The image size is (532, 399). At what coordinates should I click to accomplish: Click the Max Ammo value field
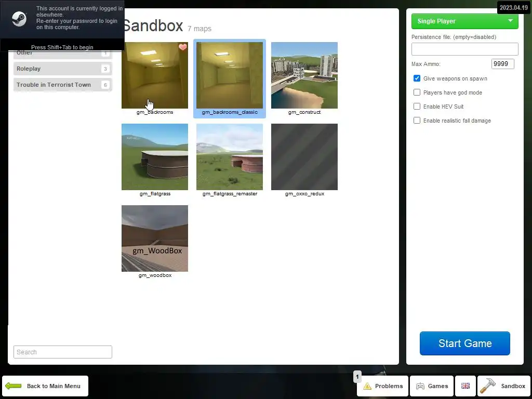[x=503, y=64]
